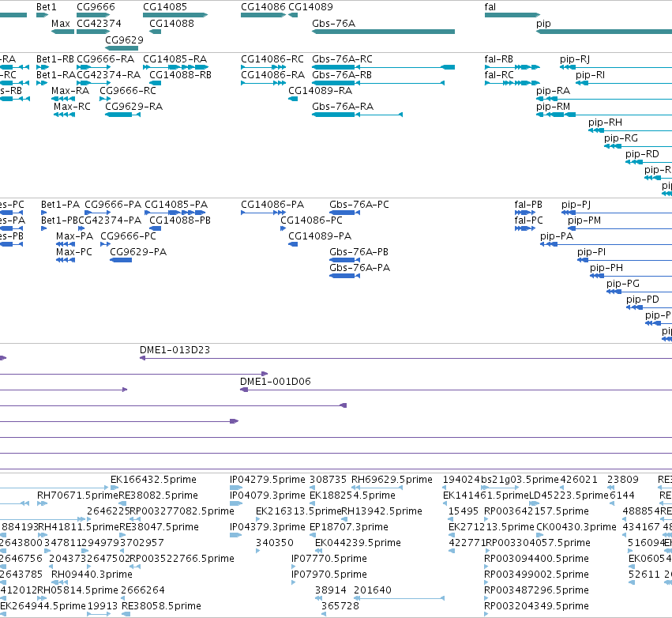
Task: Click EST EK044239.5prime
Action: [358, 542]
